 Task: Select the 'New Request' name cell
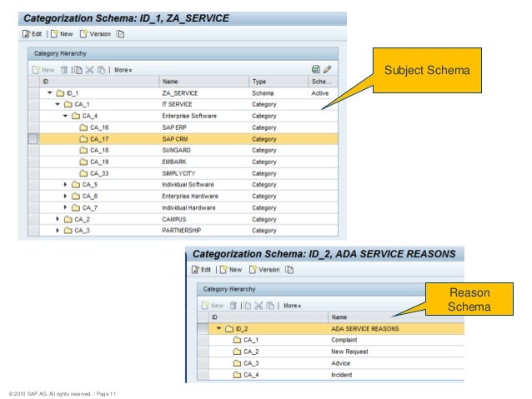pyautogui.click(x=349, y=352)
